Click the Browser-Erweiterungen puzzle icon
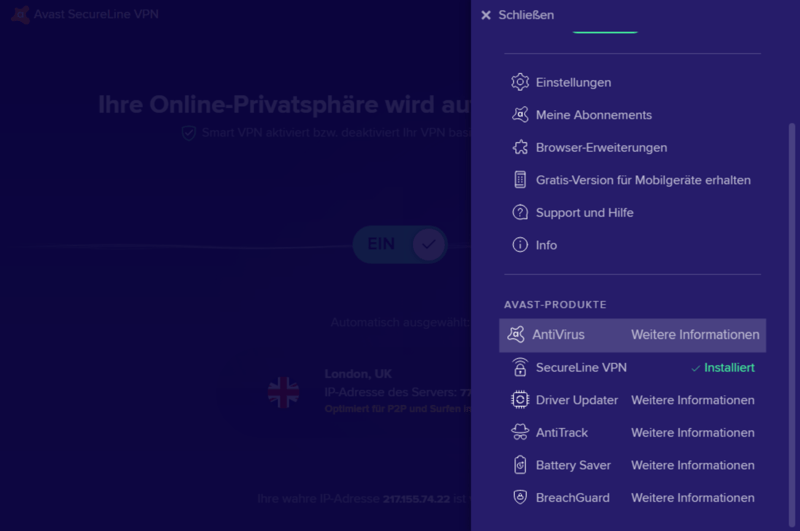 tap(520, 147)
